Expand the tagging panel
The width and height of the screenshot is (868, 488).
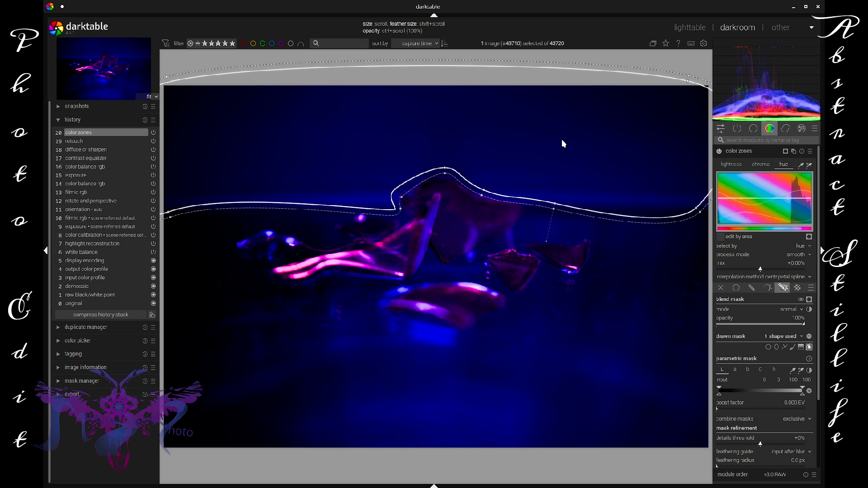coord(58,354)
